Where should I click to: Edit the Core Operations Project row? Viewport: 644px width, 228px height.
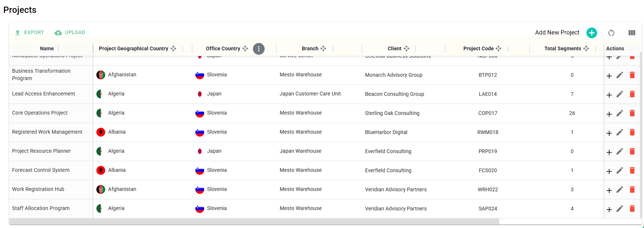pos(620,113)
